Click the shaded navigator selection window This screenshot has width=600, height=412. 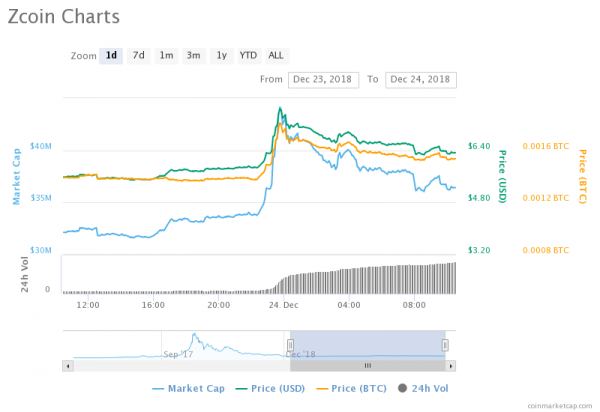(x=368, y=345)
